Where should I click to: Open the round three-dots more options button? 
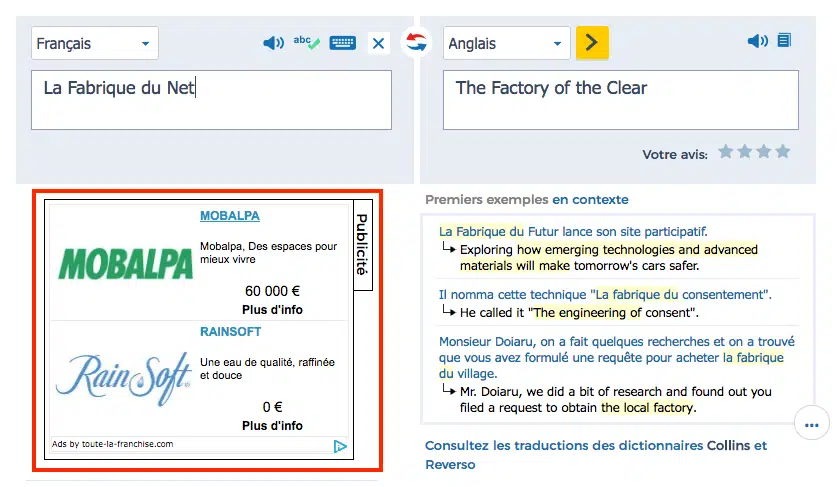click(811, 424)
